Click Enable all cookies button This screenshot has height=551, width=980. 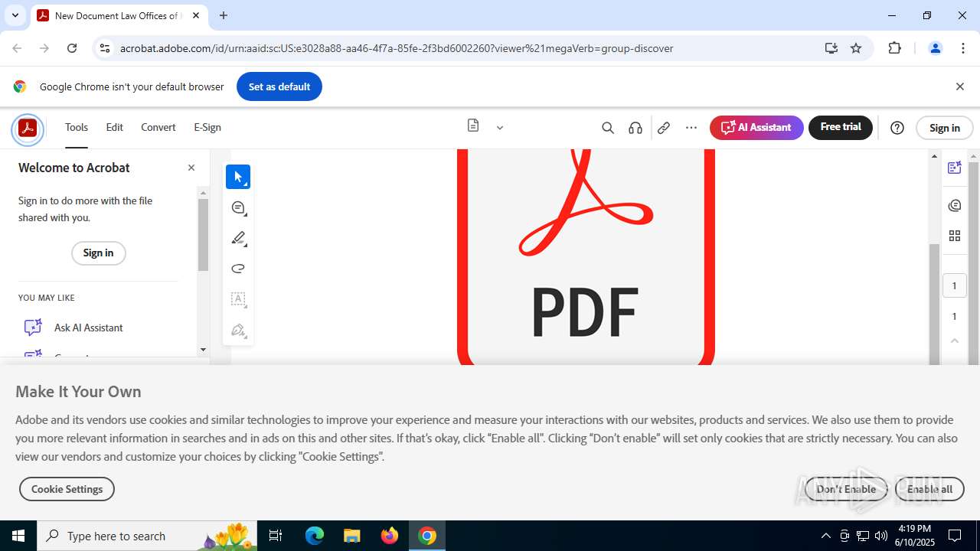pyautogui.click(x=929, y=489)
